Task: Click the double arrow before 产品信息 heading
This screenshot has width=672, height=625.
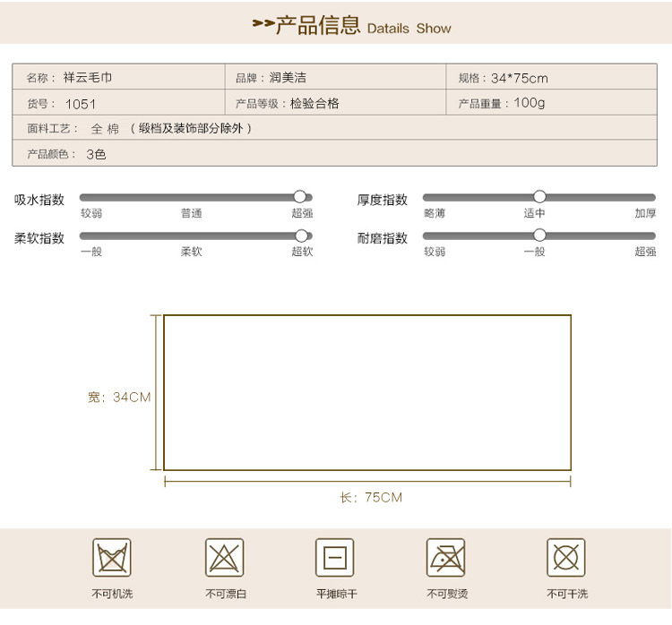Action: click(x=263, y=23)
